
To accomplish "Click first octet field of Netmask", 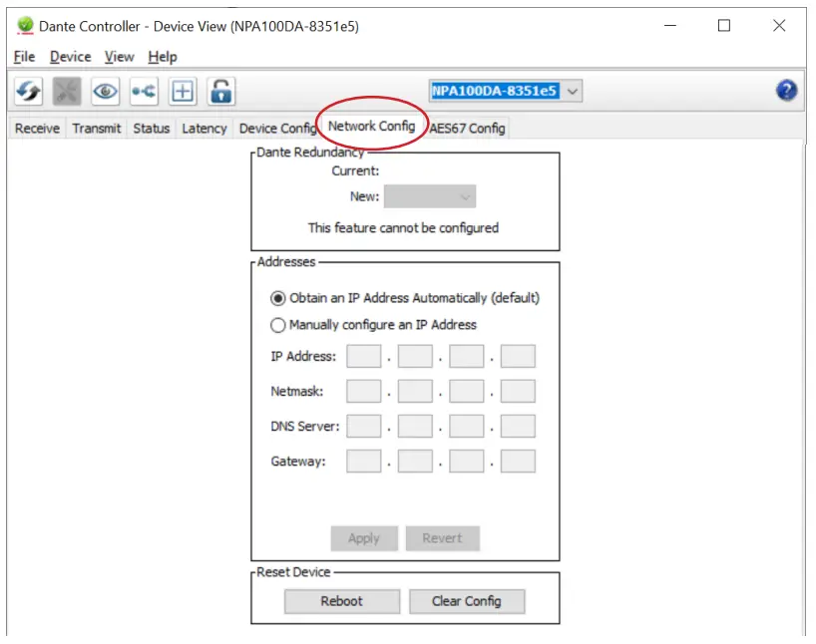I will pyautogui.click(x=364, y=391).
